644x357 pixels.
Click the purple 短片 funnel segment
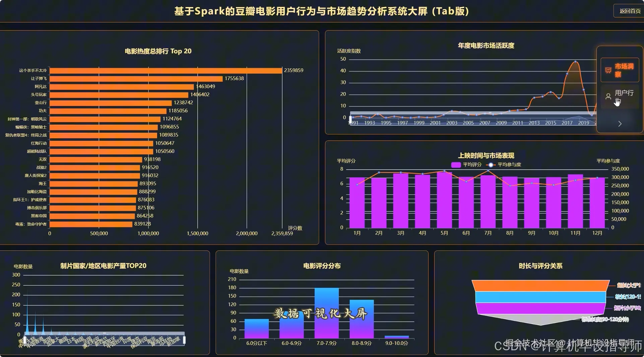point(540,308)
